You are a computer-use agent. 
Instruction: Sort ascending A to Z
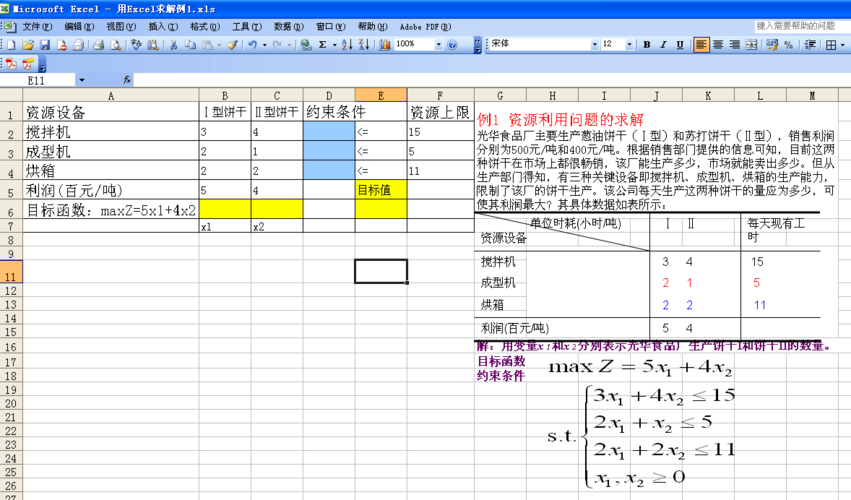click(x=347, y=45)
